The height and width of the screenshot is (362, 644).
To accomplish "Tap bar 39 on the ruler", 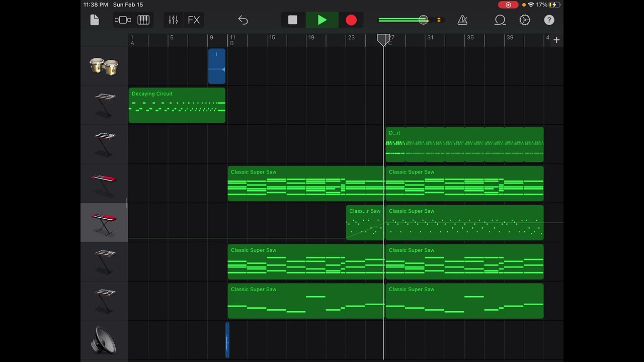I will [x=510, y=38].
